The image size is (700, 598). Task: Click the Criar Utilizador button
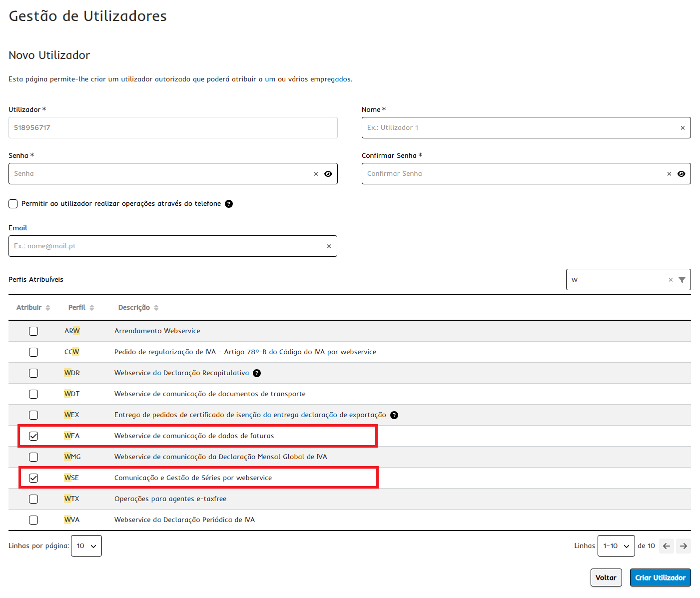pyautogui.click(x=661, y=578)
